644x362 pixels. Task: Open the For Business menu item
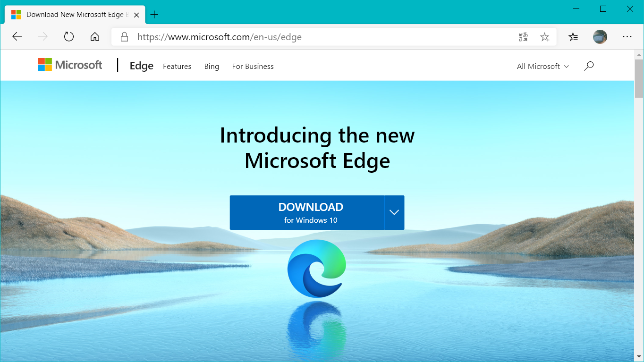point(253,67)
